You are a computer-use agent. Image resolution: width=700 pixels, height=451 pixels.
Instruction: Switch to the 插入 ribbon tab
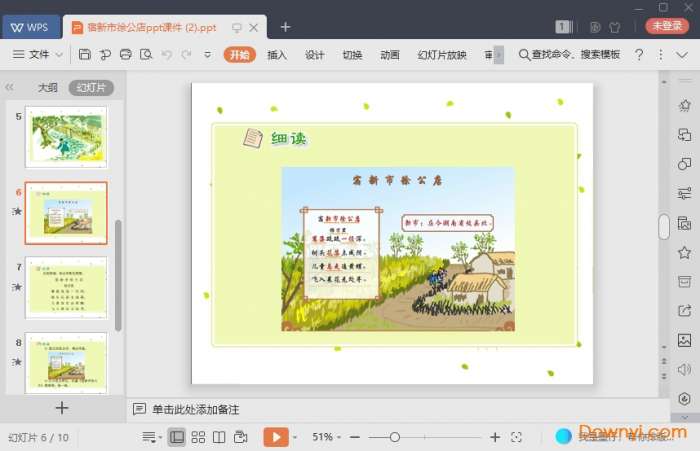(277, 55)
